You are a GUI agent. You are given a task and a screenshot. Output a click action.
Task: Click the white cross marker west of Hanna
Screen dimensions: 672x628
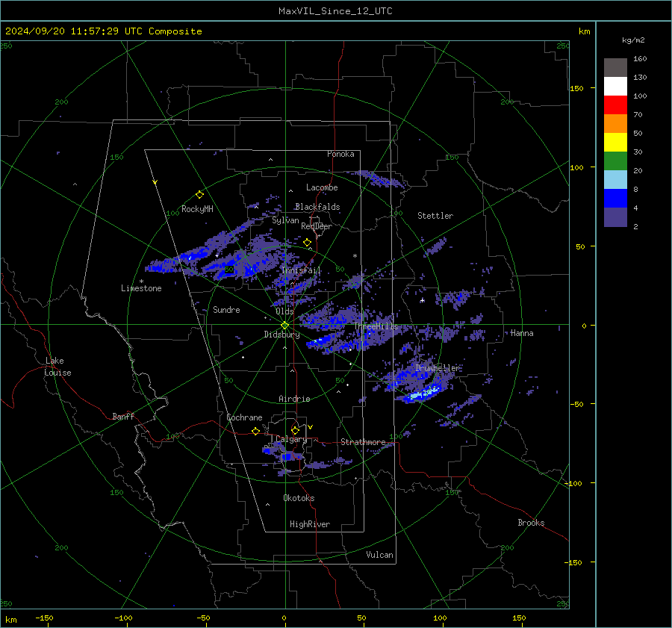[422, 300]
